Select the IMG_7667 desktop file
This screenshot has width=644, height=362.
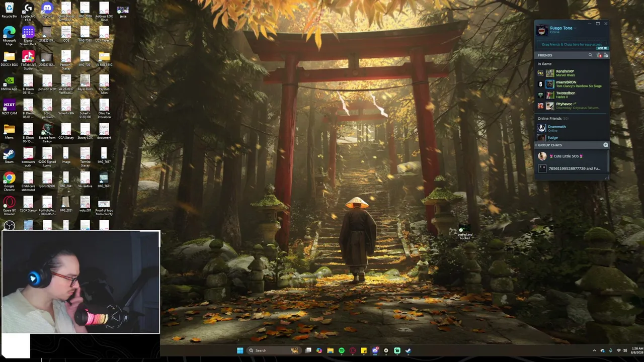[x=104, y=155]
